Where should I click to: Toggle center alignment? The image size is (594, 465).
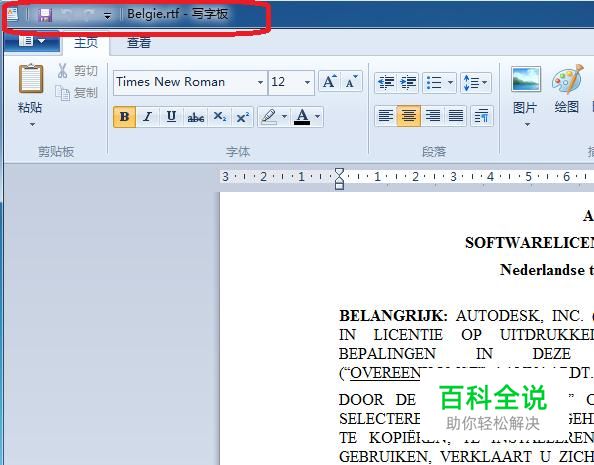click(408, 116)
